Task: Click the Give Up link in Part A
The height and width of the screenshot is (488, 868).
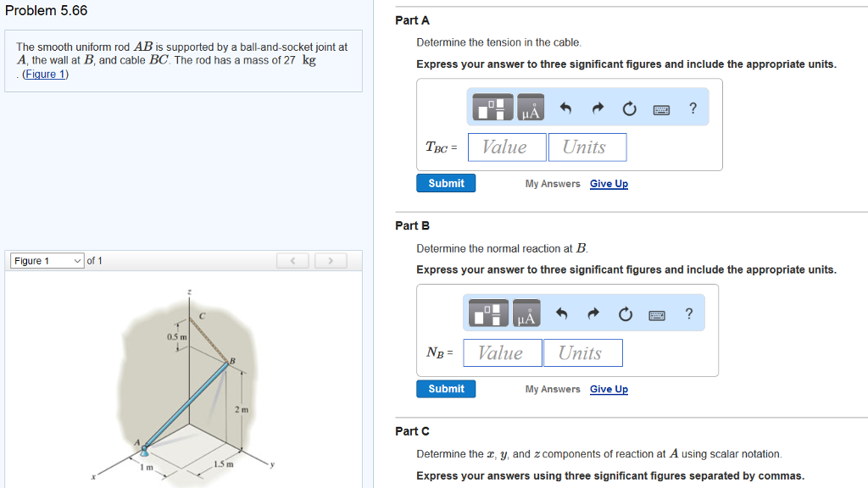Action: [609, 183]
